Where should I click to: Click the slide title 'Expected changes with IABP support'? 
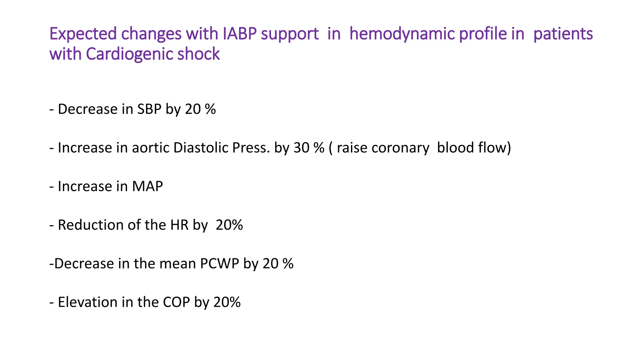(x=184, y=34)
